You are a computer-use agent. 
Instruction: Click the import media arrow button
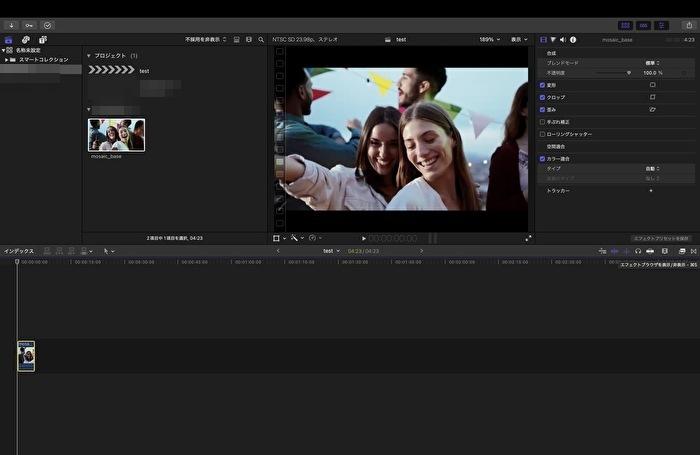12,25
